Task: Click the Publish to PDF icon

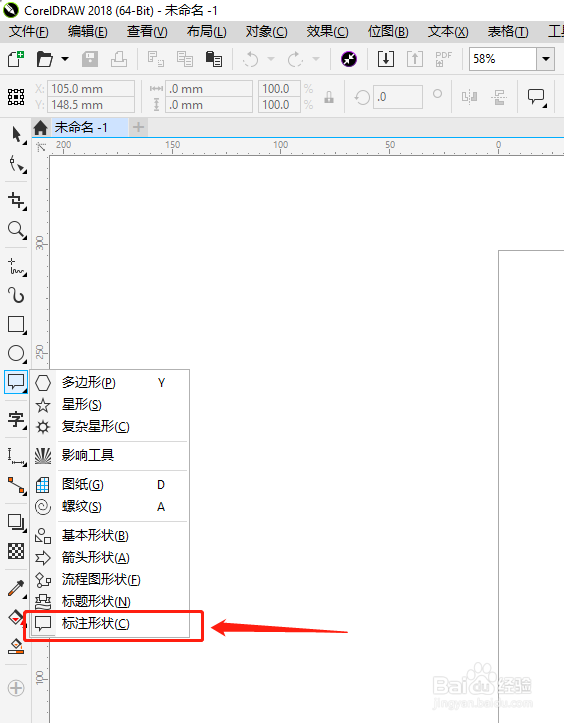Action: [x=443, y=59]
